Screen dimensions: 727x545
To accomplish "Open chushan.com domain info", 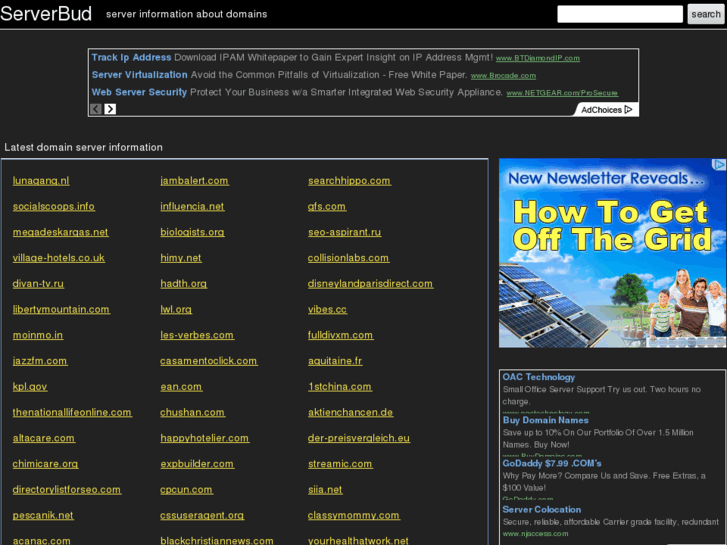I will [192, 412].
